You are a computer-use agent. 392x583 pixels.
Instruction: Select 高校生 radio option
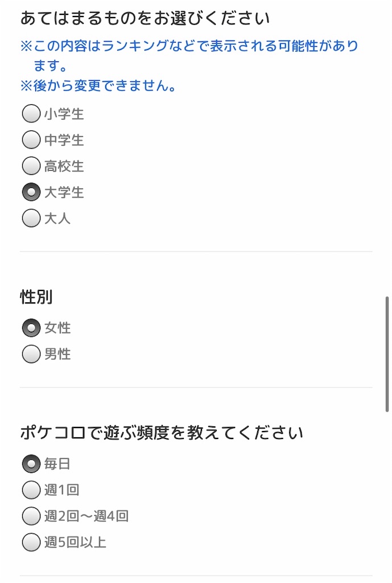click(31, 166)
